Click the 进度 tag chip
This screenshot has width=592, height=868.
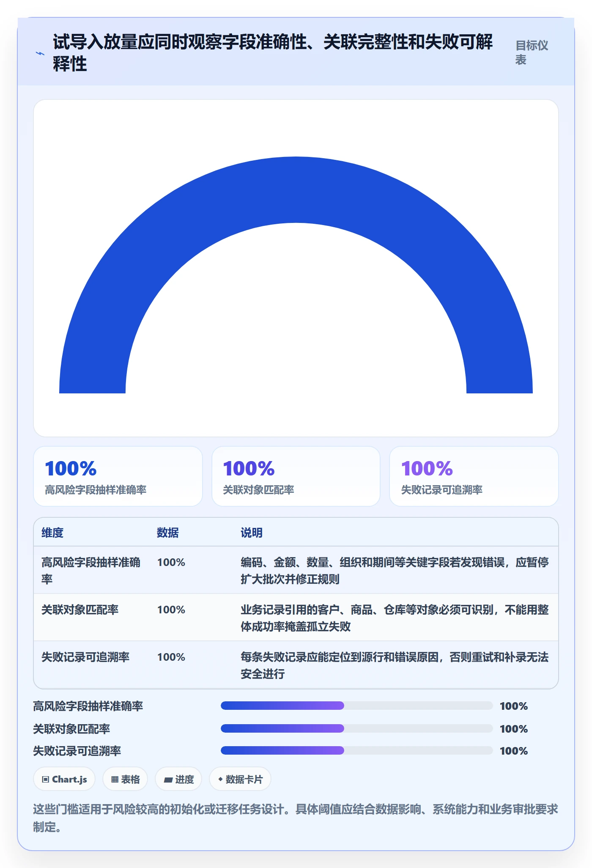click(178, 779)
